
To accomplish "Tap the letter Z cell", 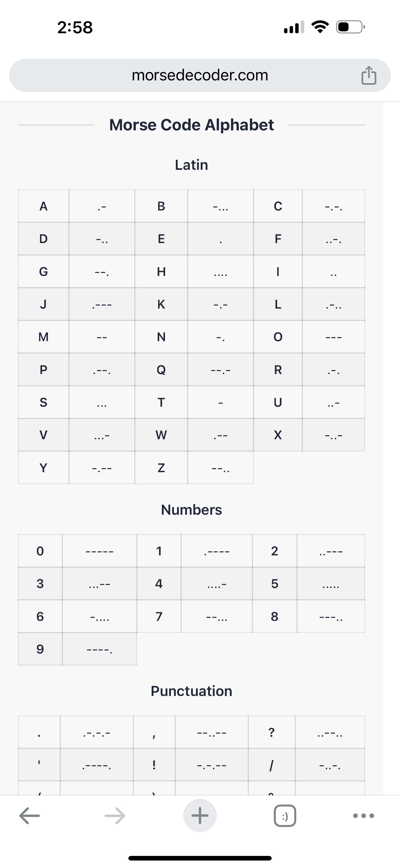I will pyautogui.click(x=161, y=468).
